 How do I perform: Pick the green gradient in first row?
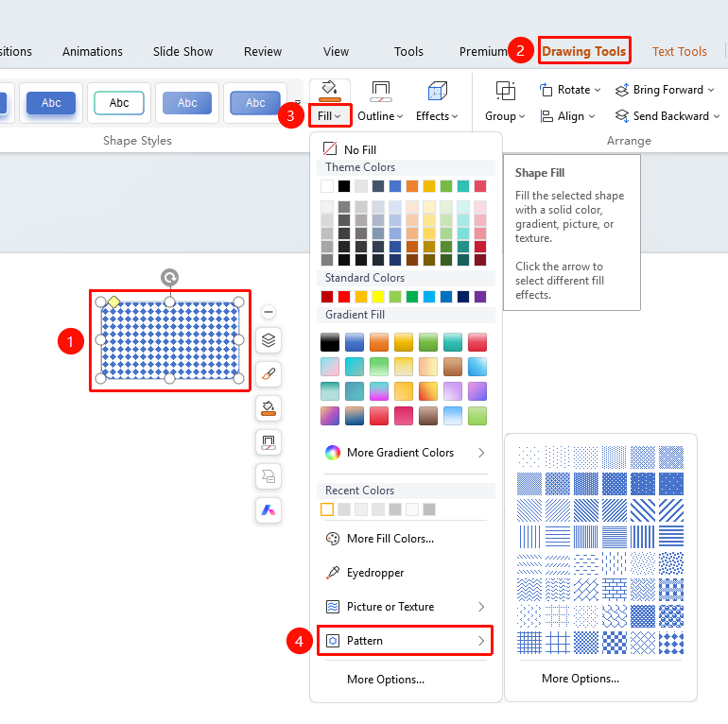(x=428, y=342)
